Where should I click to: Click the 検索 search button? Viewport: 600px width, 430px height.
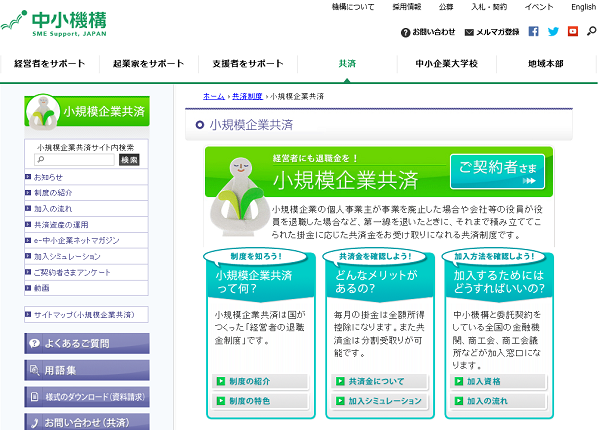click(x=129, y=160)
